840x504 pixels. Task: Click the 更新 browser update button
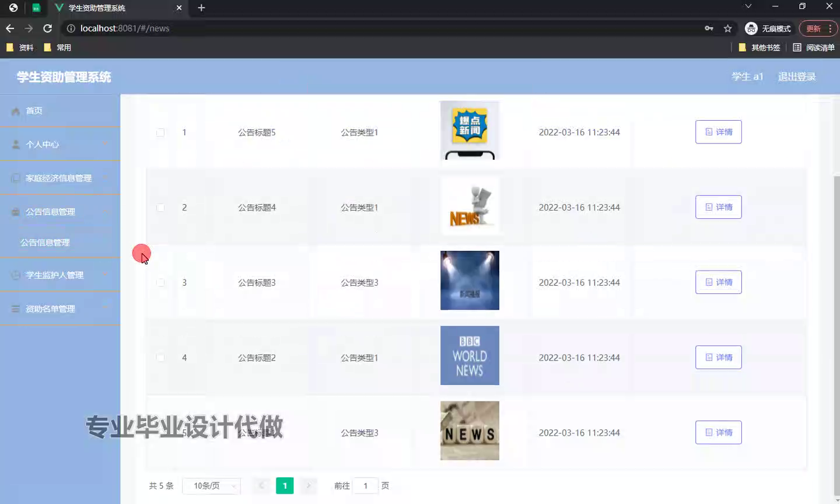pyautogui.click(x=813, y=28)
